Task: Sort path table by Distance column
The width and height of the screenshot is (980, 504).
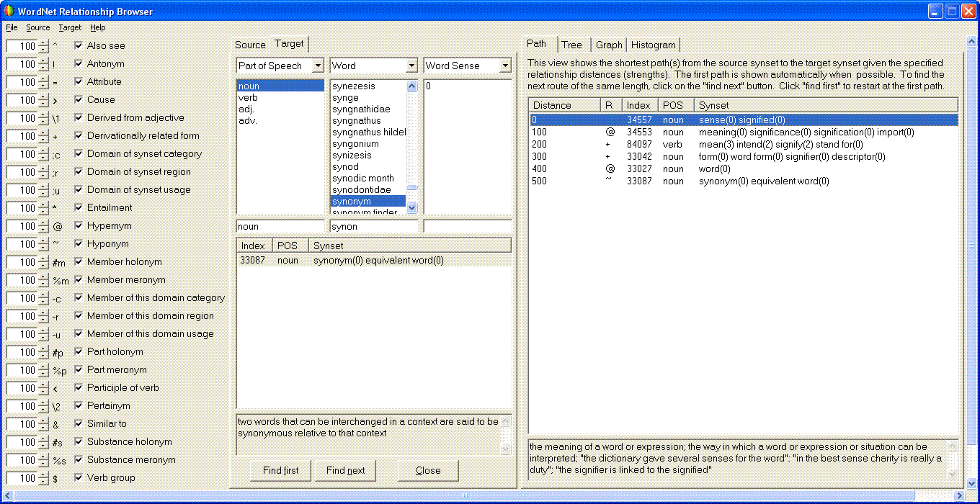Action: click(564, 105)
